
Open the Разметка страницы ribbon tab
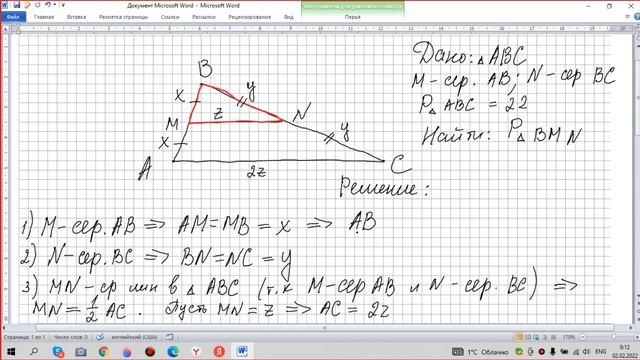tap(123, 17)
